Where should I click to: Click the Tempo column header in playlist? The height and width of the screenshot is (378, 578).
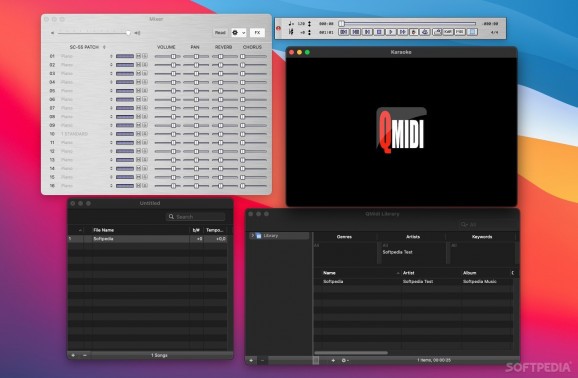(215, 230)
